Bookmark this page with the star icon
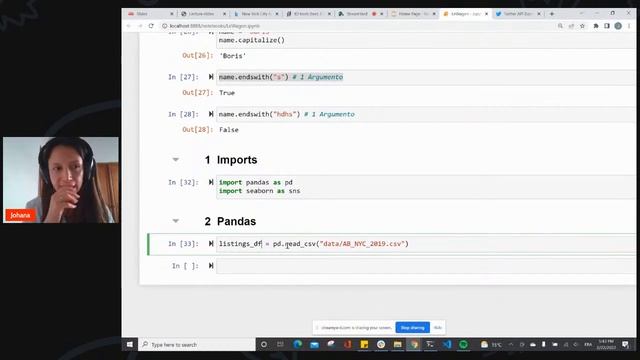The height and width of the screenshot is (360, 640). (582, 26)
